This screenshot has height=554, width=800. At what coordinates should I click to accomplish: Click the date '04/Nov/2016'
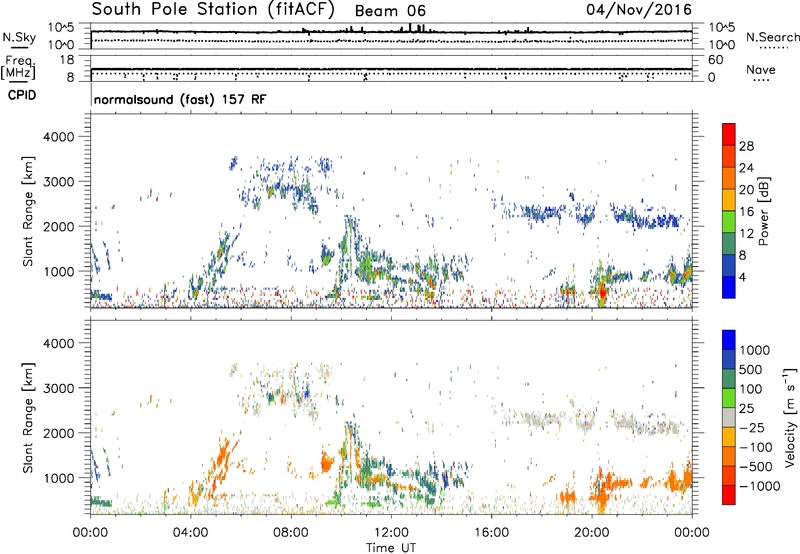click(x=639, y=10)
